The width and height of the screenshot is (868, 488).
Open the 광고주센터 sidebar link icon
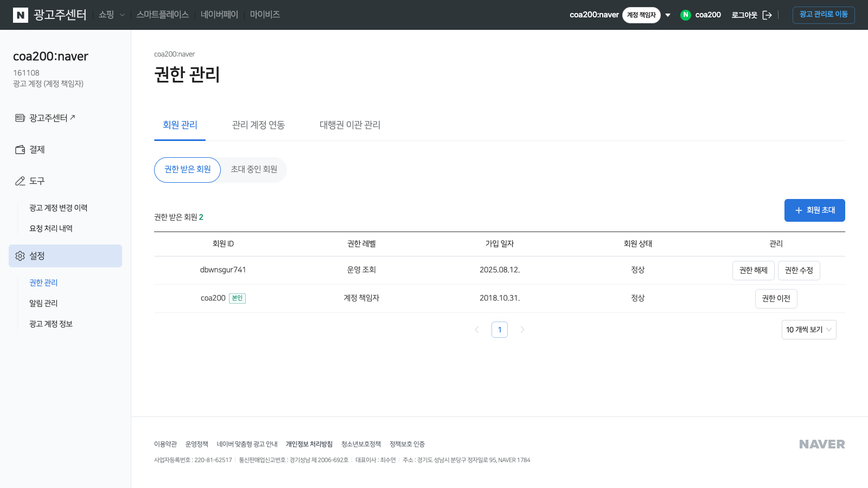coord(20,118)
